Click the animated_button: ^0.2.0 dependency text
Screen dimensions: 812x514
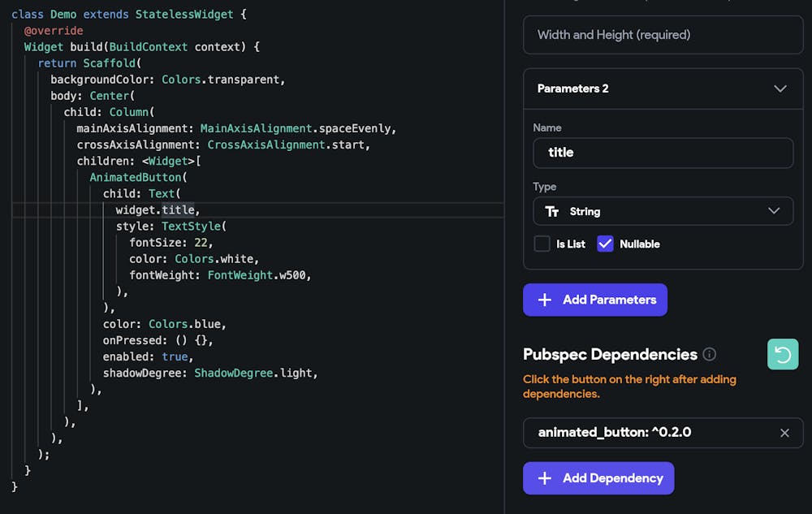tap(615, 433)
